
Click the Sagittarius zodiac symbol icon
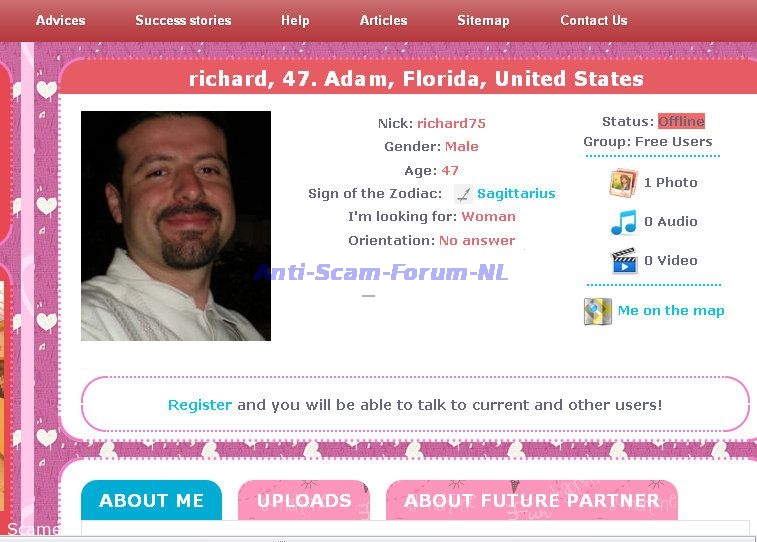(x=463, y=194)
